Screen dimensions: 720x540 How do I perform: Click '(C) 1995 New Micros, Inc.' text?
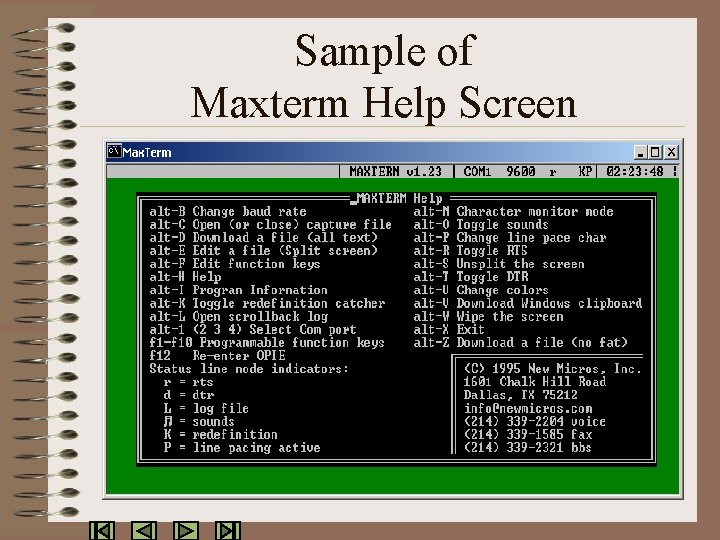tap(552, 369)
